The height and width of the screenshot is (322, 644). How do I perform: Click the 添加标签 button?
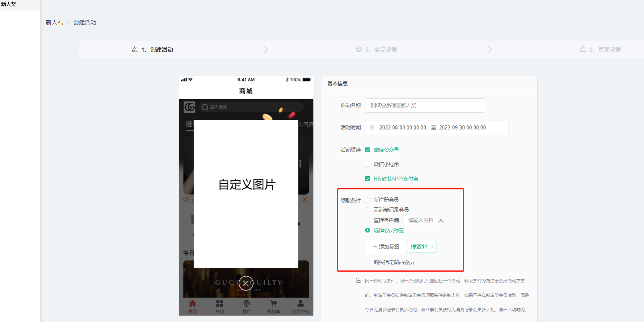[x=386, y=246]
